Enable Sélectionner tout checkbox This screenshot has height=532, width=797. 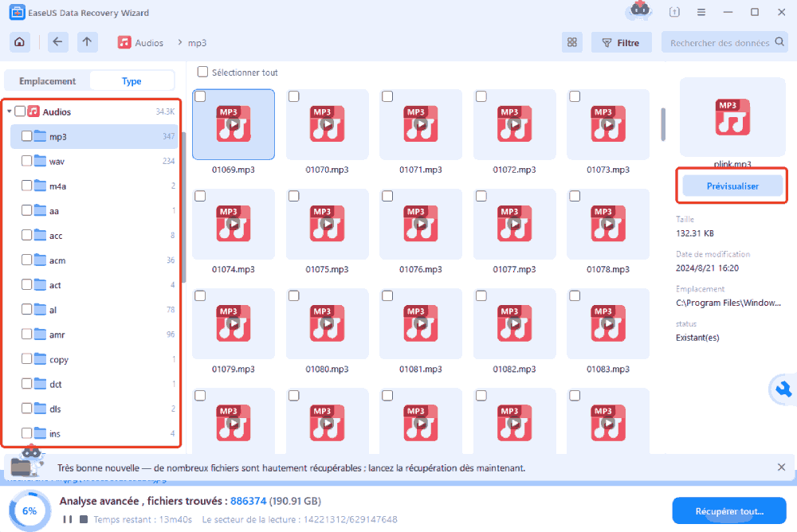coord(202,72)
